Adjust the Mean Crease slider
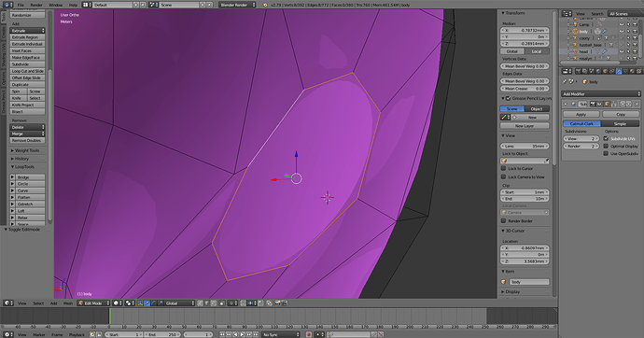Screen dimensions: 644x338 [x=525, y=89]
